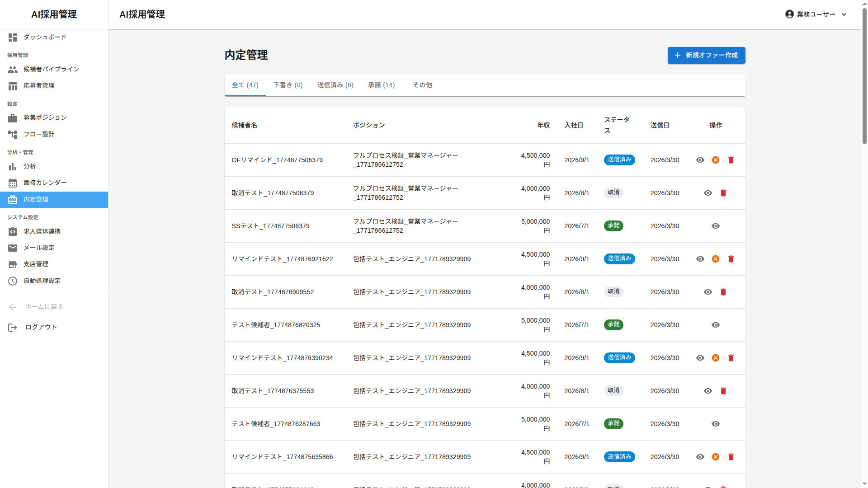The height and width of the screenshot is (488, 868).
Task: Switch to the 承諾 (14) tab
Action: 381,85
